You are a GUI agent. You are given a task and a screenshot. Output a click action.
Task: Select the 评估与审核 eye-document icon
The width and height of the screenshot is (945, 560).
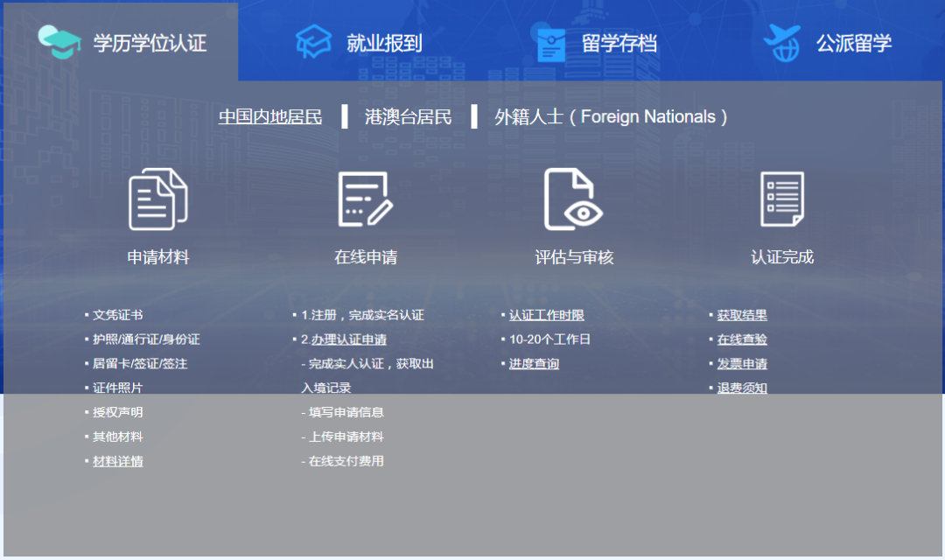tap(573, 199)
